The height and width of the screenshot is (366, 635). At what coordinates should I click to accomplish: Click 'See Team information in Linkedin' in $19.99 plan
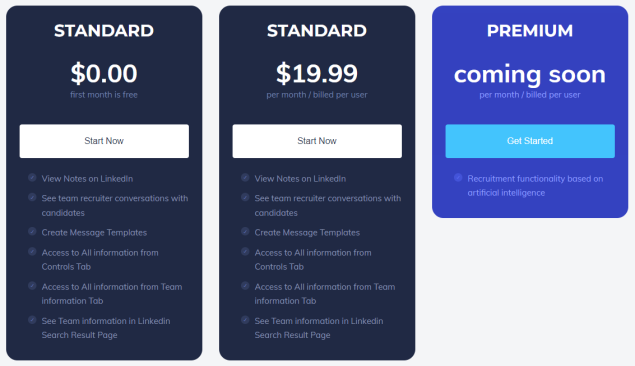pyautogui.click(x=319, y=321)
